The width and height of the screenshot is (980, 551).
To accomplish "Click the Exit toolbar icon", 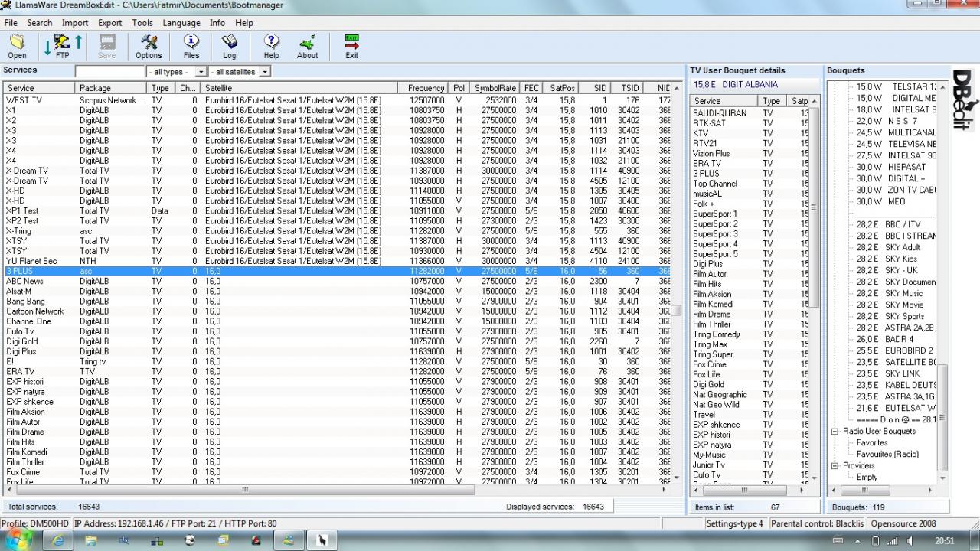I will coord(351,46).
